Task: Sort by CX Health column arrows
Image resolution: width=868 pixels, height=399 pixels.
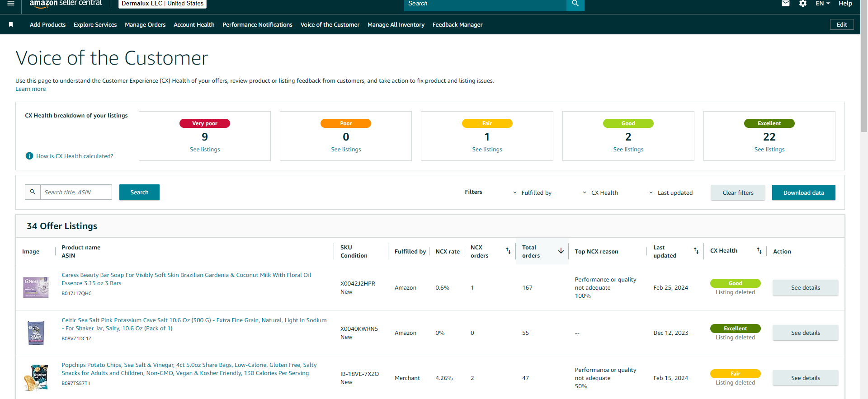Action: (759, 251)
